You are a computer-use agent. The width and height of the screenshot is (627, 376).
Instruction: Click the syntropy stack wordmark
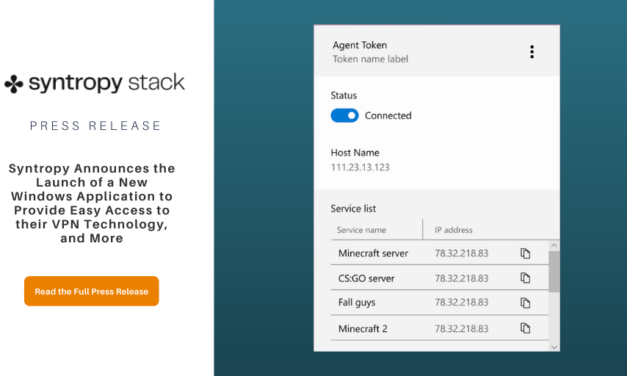pos(107,83)
